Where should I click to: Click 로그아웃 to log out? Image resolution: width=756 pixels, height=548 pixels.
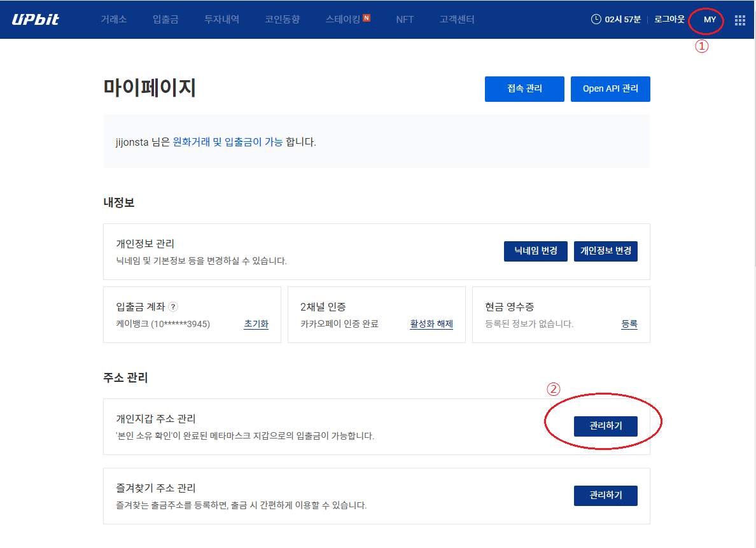pos(669,19)
